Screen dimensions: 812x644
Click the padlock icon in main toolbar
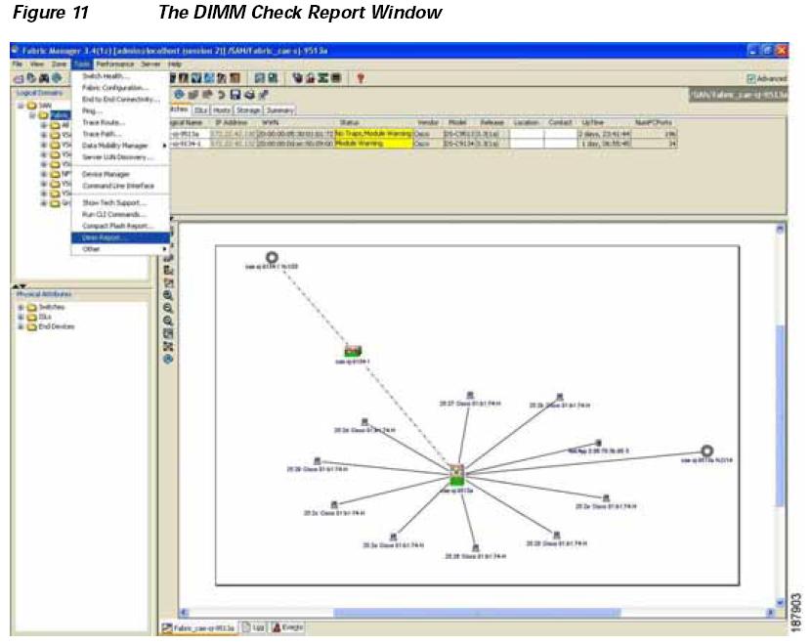point(310,78)
